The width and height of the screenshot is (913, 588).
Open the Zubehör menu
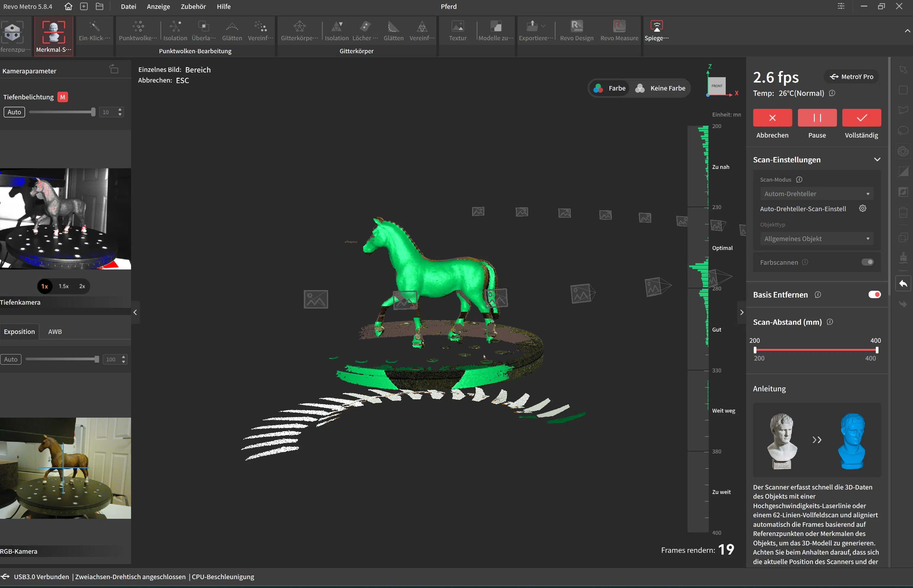tap(193, 7)
